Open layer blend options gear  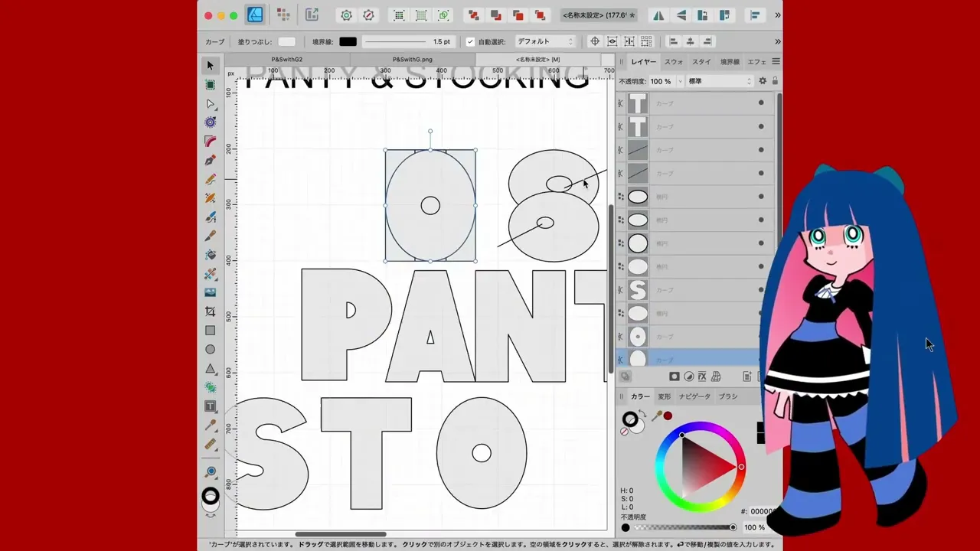tap(762, 81)
